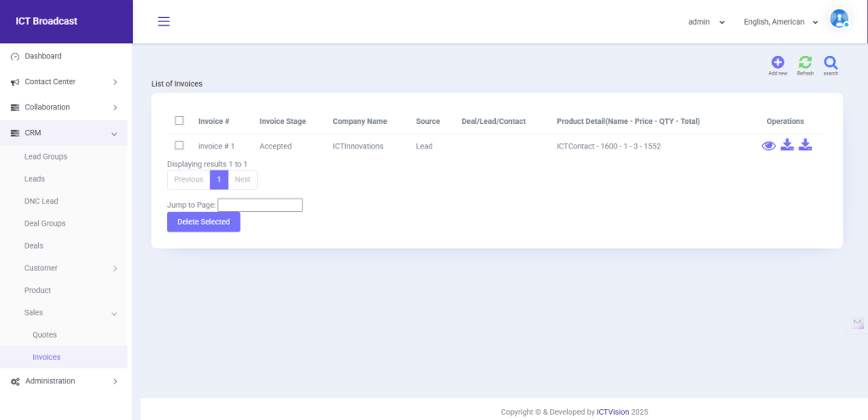Open the ICTVision footer link
868x420 pixels.
tap(612, 412)
